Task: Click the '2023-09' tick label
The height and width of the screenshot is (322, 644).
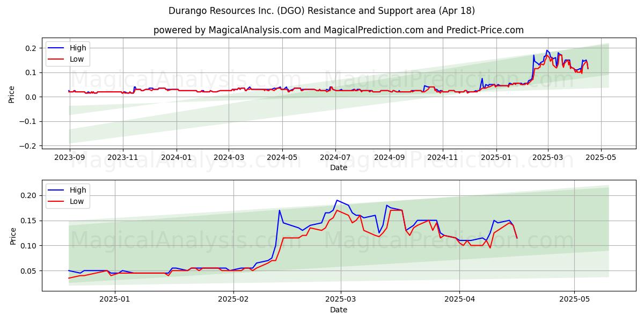Action: [69, 158]
